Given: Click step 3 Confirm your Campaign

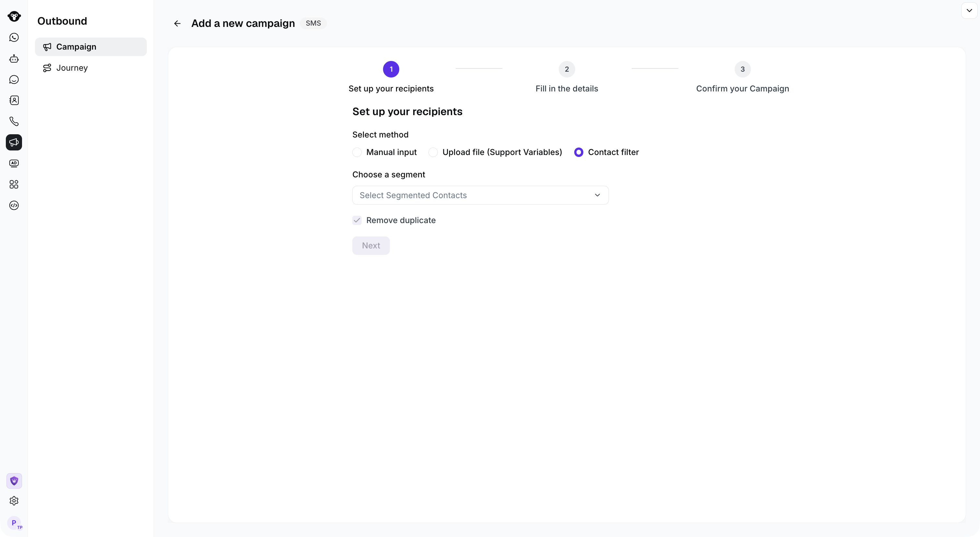Looking at the screenshot, I should (742, 77).
